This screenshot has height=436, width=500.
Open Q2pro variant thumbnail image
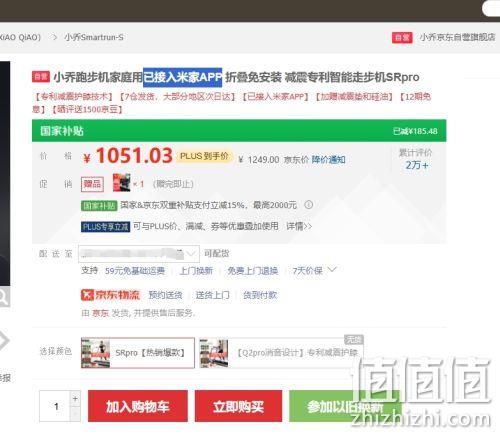pyautogui.click(x=214, y=353)
